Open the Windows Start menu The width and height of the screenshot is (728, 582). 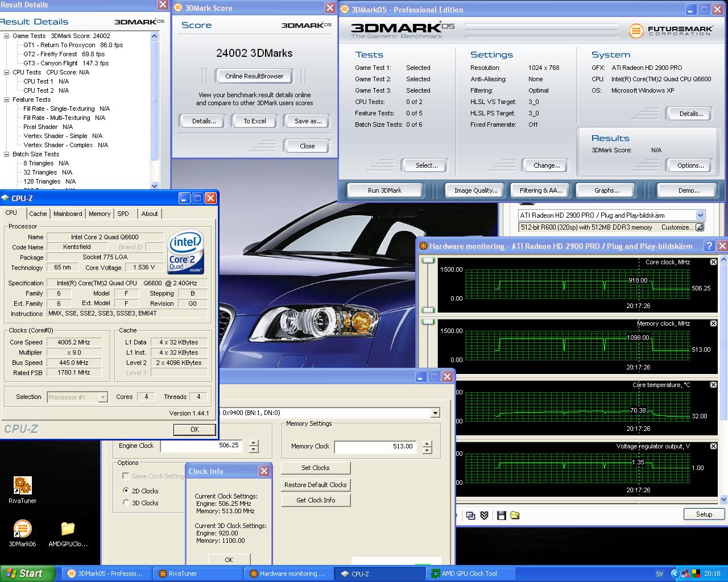pos(28,574)
